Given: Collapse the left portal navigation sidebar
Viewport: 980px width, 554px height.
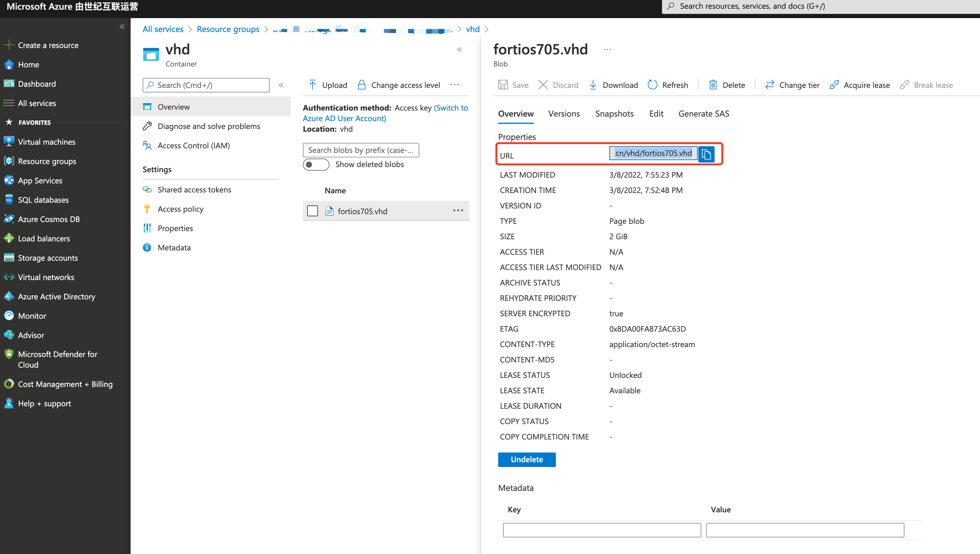Looking at the screenshot, I should click(x=122, y=27).
